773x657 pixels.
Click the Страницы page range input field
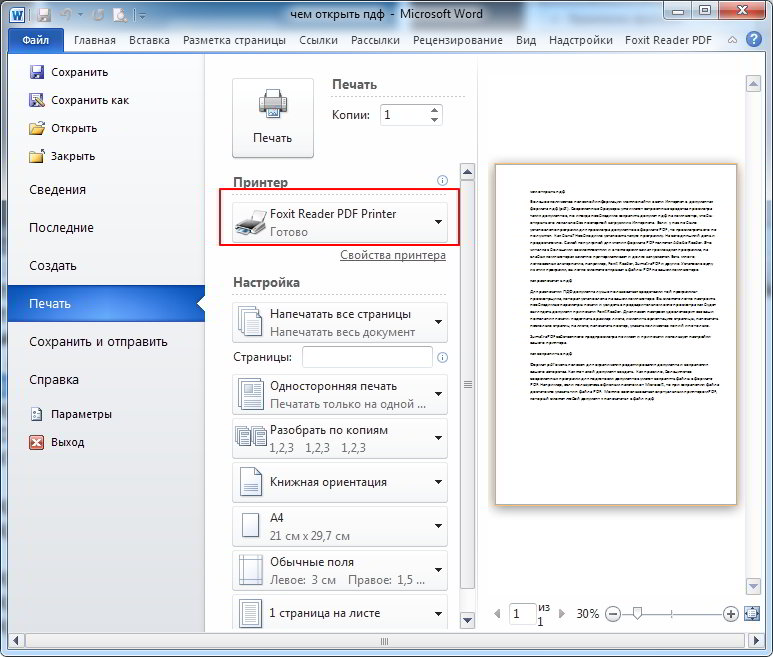[367, 357]
